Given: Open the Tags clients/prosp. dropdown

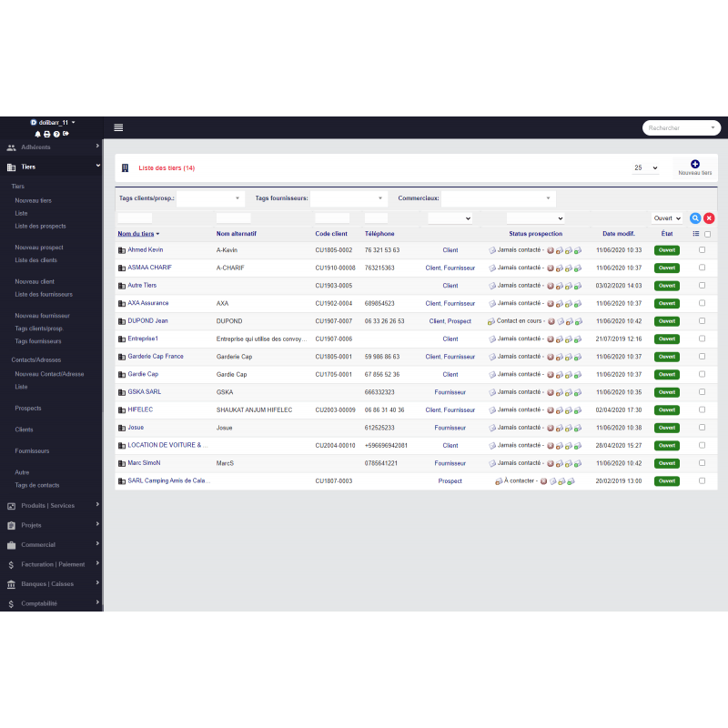Looking at the screenshot, I should coord(210,198).
